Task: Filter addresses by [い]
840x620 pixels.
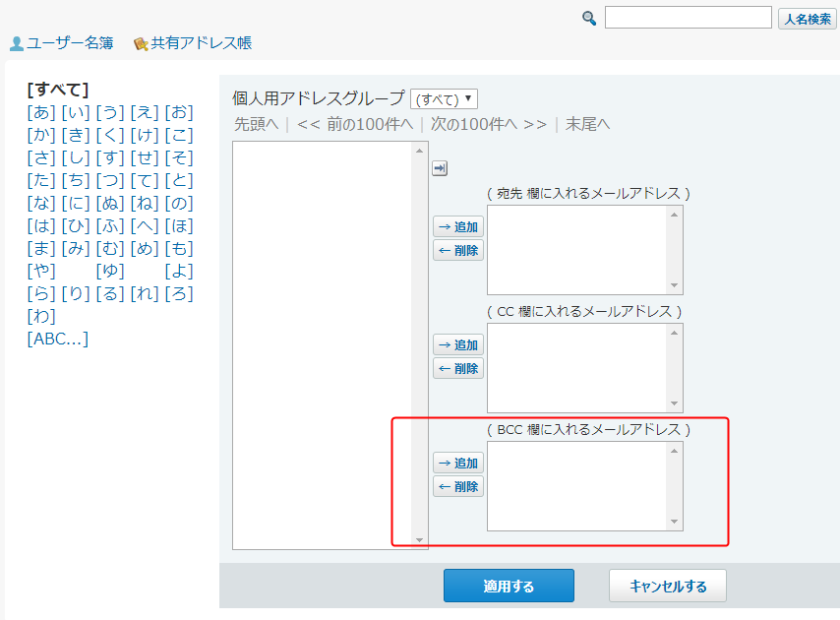Action: [x=76, y=112]
